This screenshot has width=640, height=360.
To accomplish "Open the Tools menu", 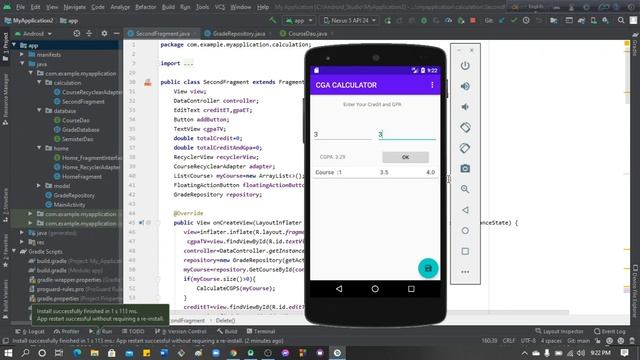I will pos(202,7).
